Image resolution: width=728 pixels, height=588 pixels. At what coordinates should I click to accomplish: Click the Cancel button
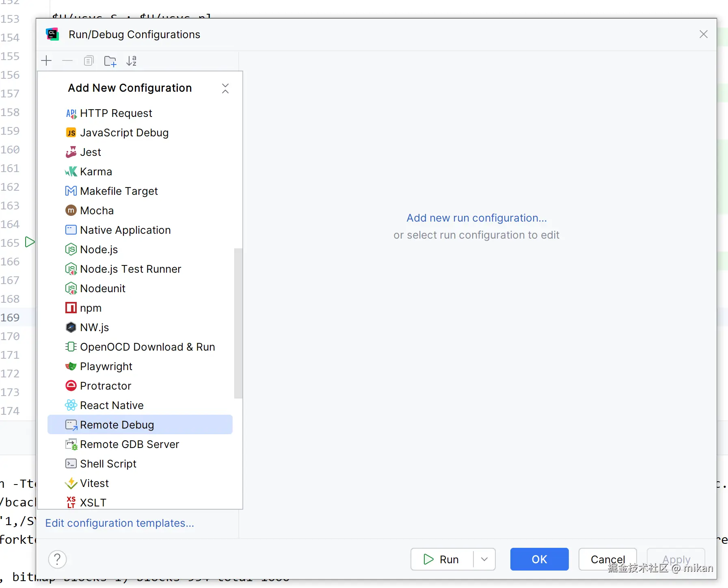click(x=607, y=559)
